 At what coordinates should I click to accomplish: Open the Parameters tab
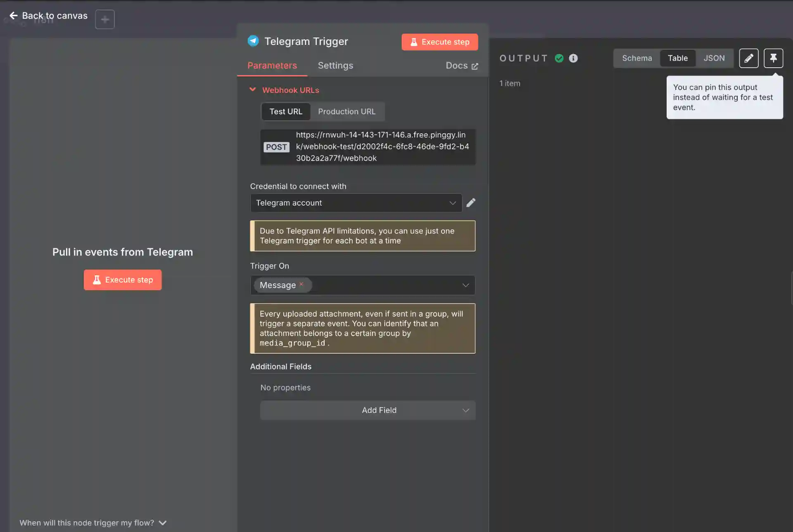click(272, 66)
